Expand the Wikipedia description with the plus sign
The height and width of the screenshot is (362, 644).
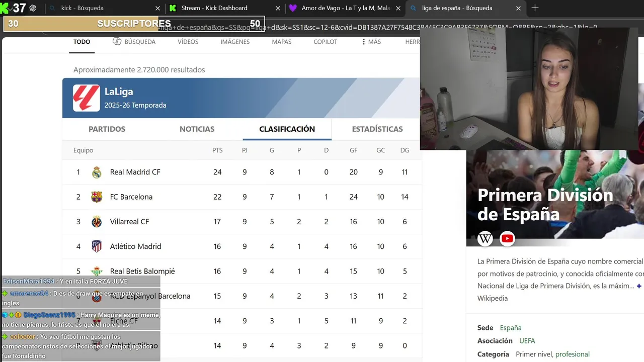click(x=639, y=286)
